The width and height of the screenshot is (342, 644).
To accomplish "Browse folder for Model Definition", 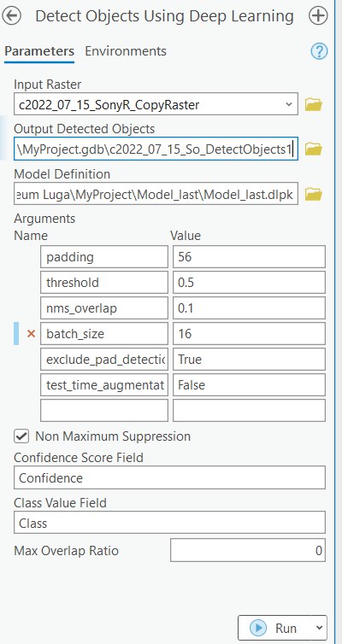I will click(x=313, y=193).
